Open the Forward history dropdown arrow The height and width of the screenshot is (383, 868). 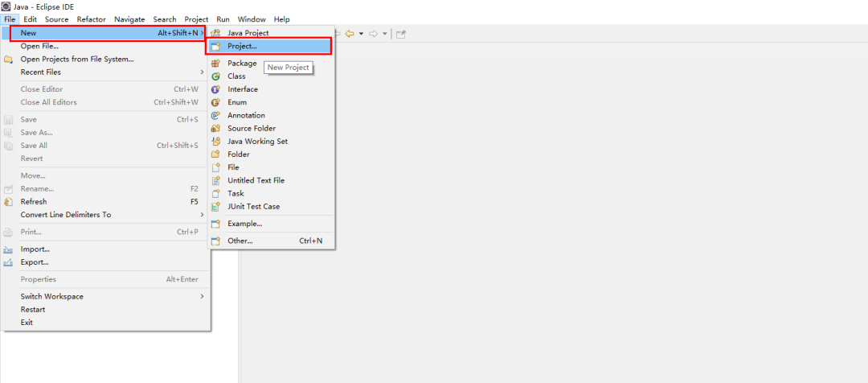(x=384, y=35)
